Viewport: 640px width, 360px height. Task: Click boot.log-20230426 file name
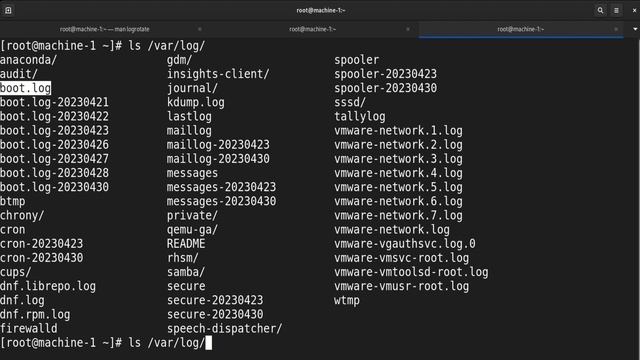(x=54, y=145)
